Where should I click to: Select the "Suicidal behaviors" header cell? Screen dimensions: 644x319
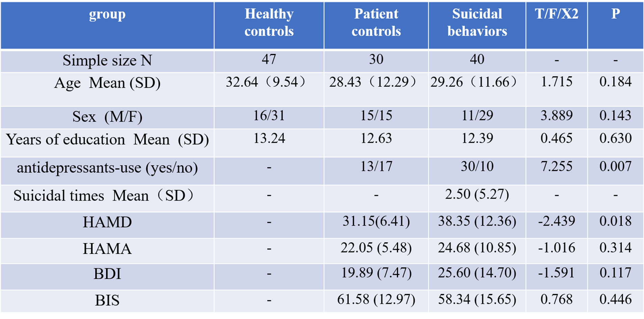(477, 23)
